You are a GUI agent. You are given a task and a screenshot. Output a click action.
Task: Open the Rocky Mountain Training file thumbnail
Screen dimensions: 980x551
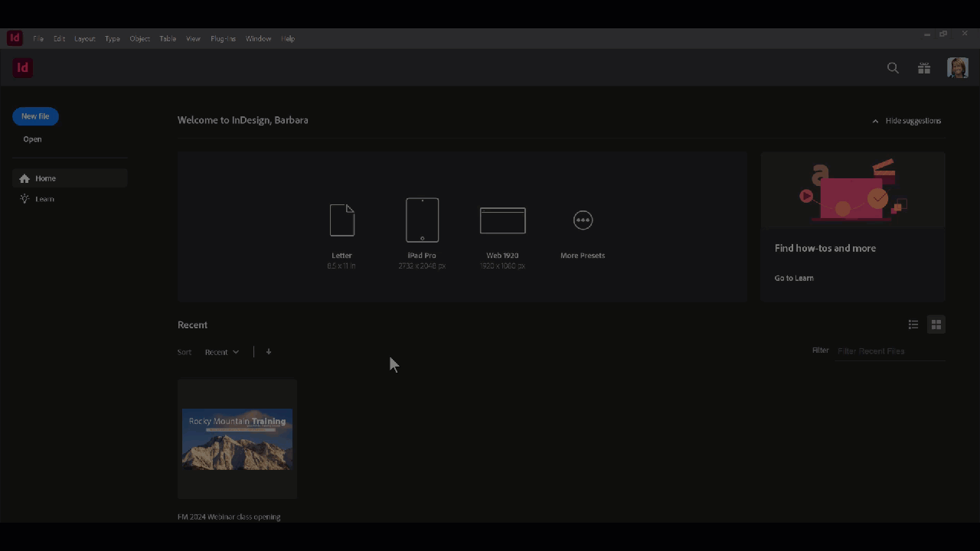(237, 439)
